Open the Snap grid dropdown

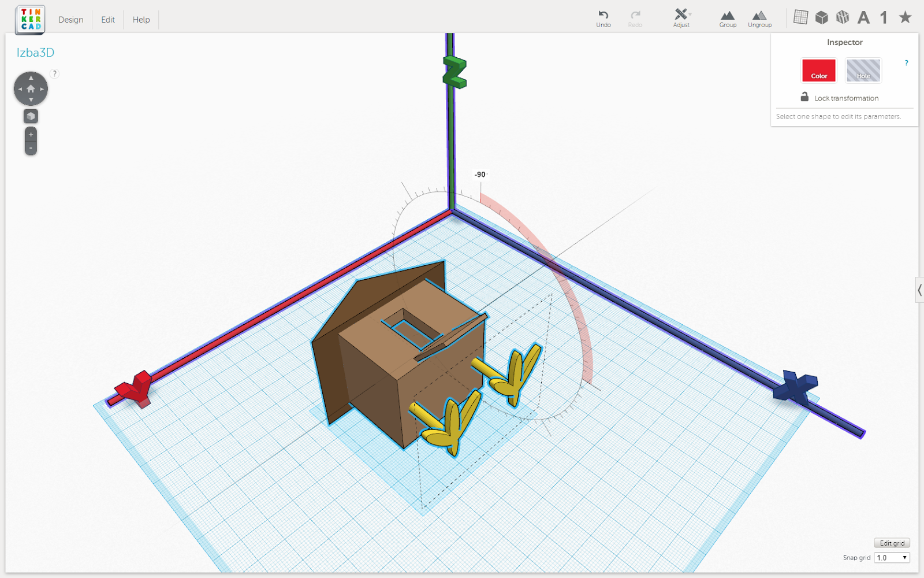tap(892, 558)
